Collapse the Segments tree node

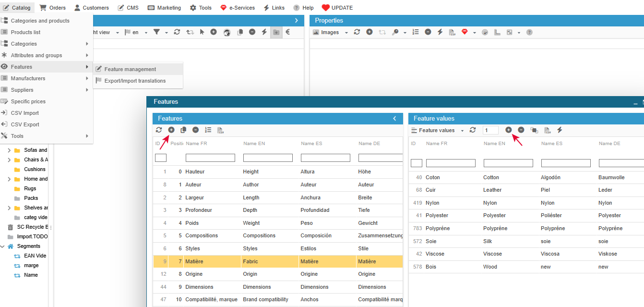3,246
